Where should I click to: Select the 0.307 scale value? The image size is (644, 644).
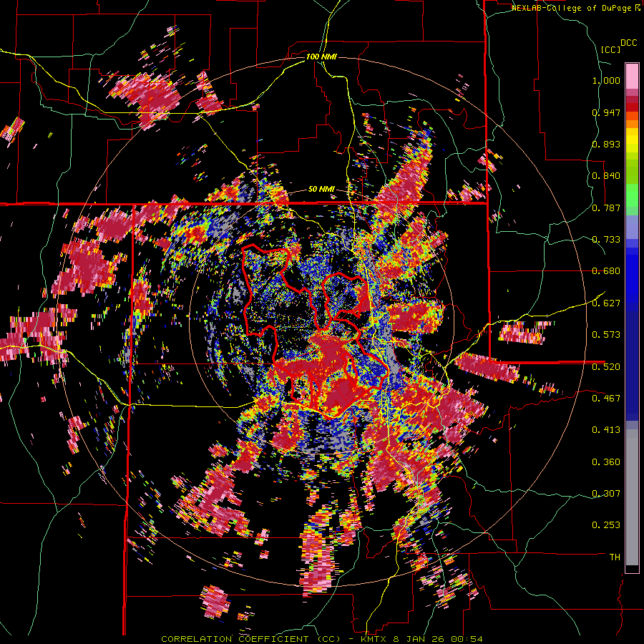[x=606, y=494]
